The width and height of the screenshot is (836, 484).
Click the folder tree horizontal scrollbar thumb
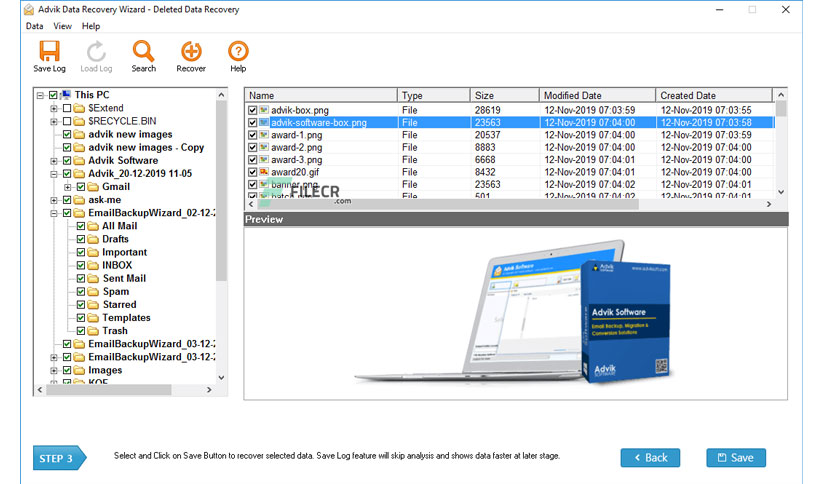coord(109,390)
